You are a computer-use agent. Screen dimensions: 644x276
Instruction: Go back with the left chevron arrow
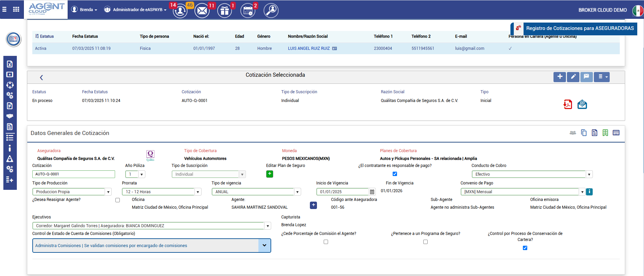pos(41,77)
